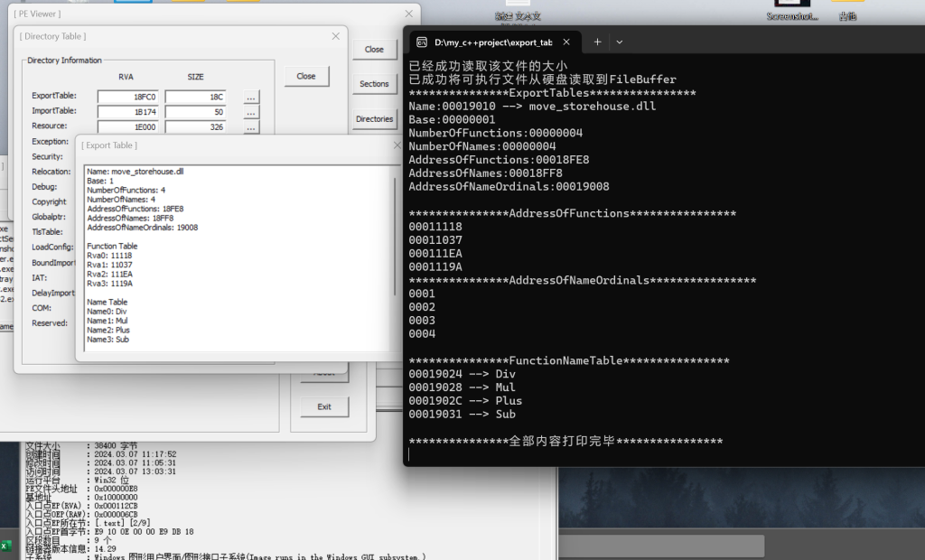
Task: Click Close button inside Directory Table dialog
Action: tap(306, 77)
